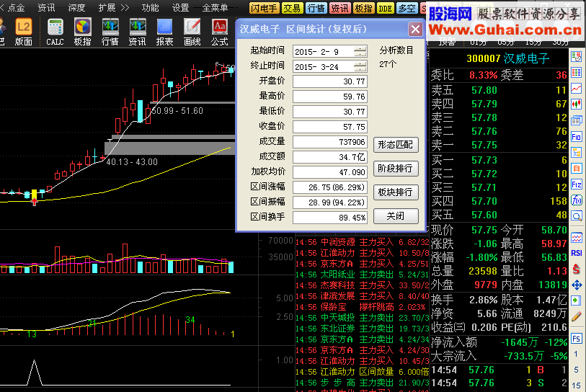Select the 05分 period tab
The width and height of the screenshot is (586, 392).
[506, 43]
